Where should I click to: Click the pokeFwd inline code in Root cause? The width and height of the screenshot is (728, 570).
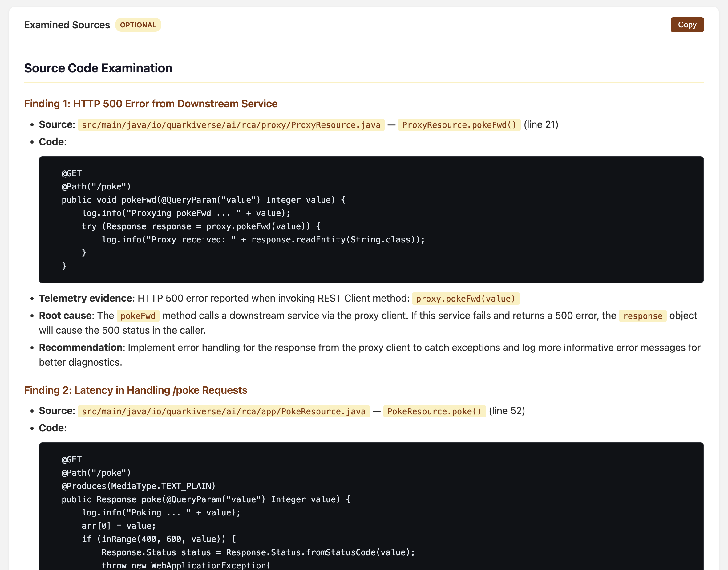click(138, 316)
